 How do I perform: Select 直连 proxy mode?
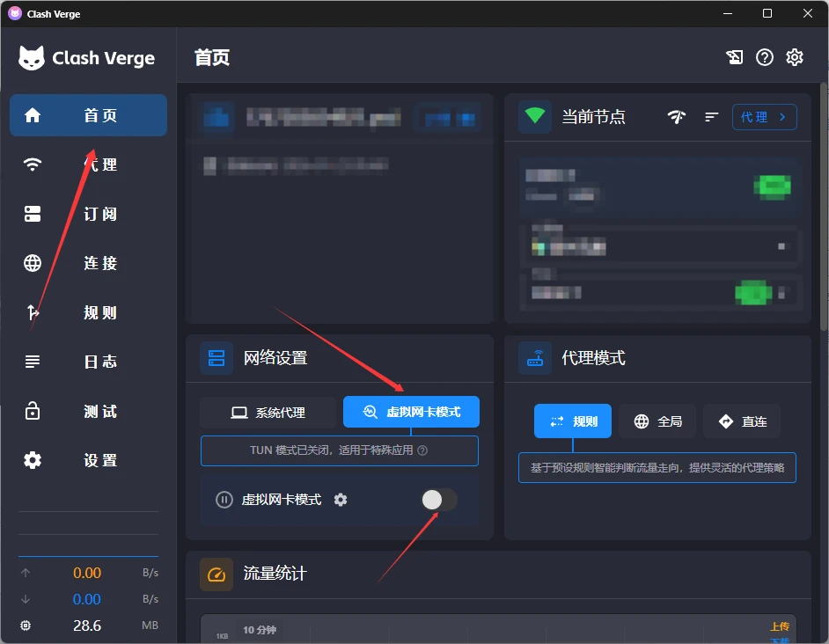[x=741, y=421]
